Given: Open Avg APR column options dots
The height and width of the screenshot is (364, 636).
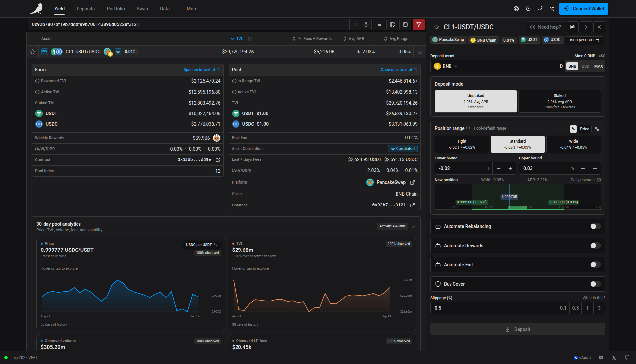Looking at the screenshot, I should click(371, 39).
